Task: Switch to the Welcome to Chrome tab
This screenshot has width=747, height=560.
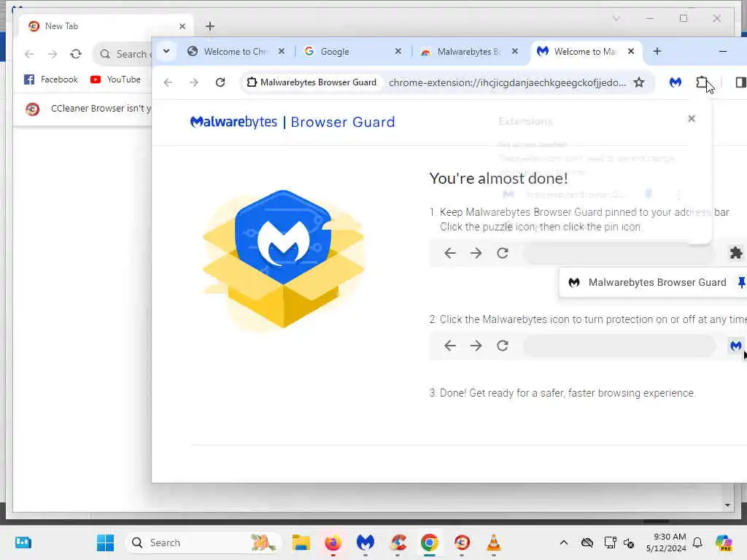Action: (235, 52)
